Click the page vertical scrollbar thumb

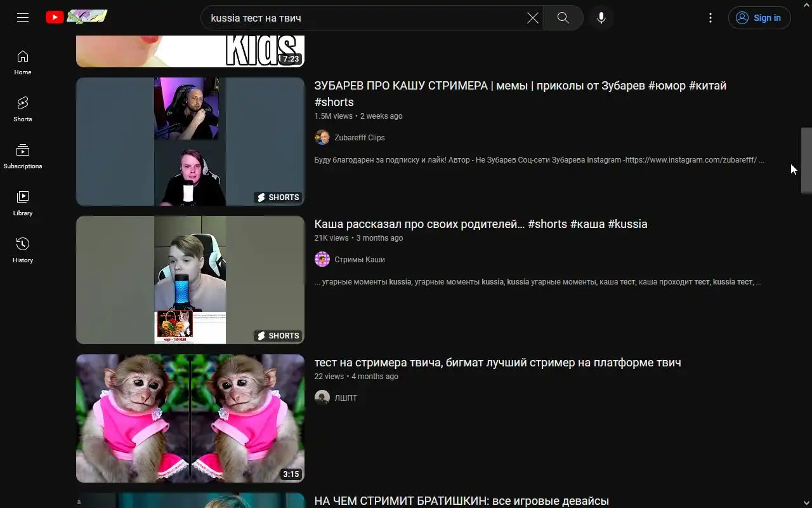pos(806,160)
